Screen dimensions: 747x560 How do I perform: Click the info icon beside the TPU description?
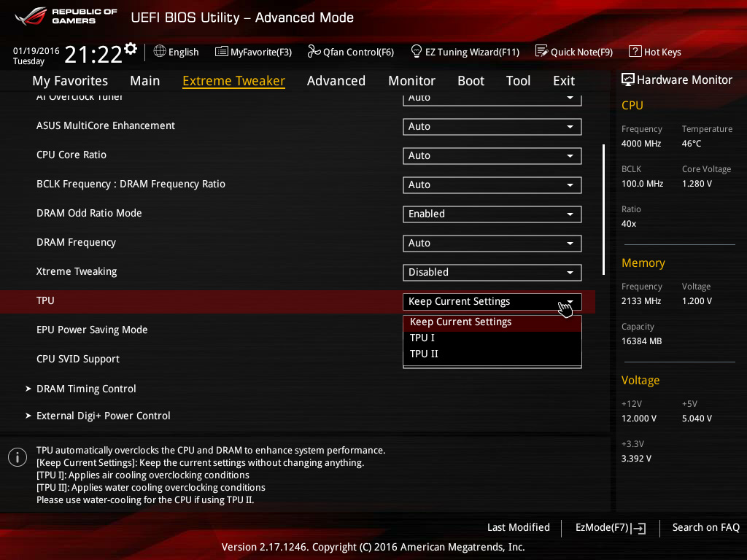[x=18, y=457]
